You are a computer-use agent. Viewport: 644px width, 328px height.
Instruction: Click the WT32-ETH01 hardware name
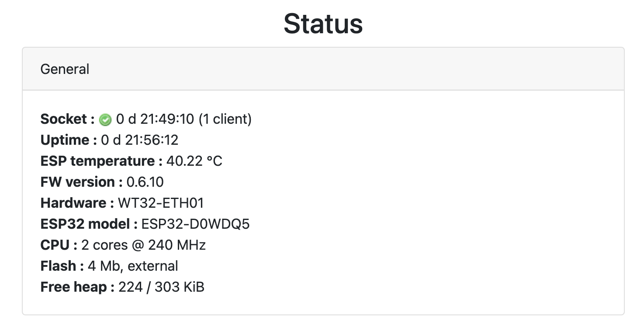coord(161,203)
